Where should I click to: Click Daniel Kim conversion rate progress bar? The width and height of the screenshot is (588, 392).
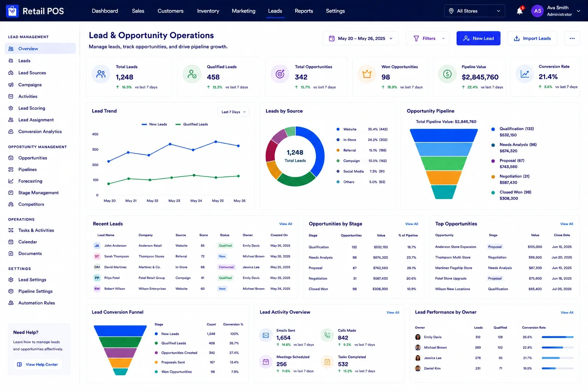pos(557,369)
